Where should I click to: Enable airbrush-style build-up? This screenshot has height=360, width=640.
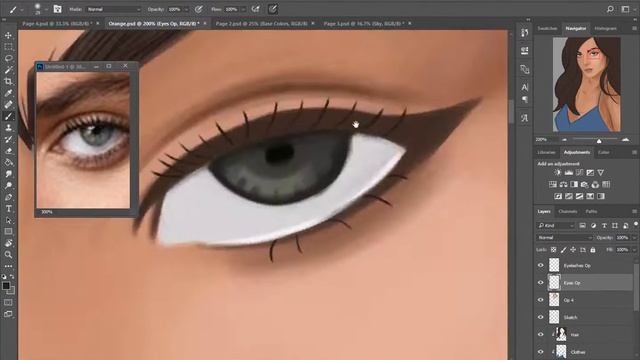pyautogui.click(x=256, y=9)
